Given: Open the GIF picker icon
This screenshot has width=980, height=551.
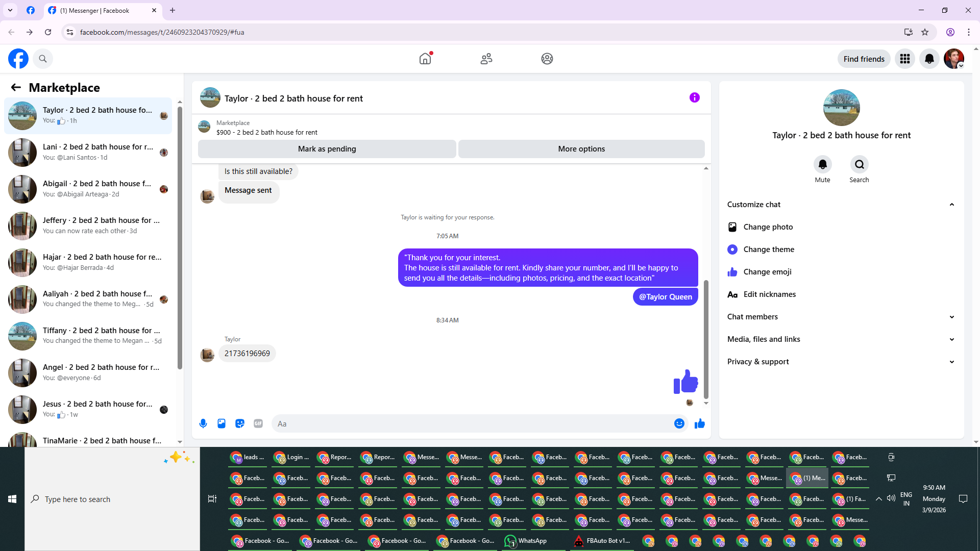Looking at the screenshot, I should click(x=258, y=423).
